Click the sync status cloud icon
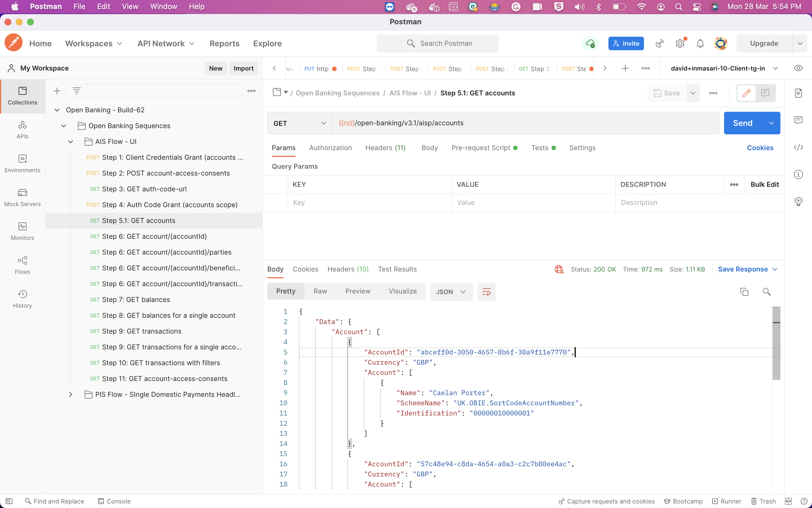The height and width of the screenshot is (508, 812). point(590,43)
